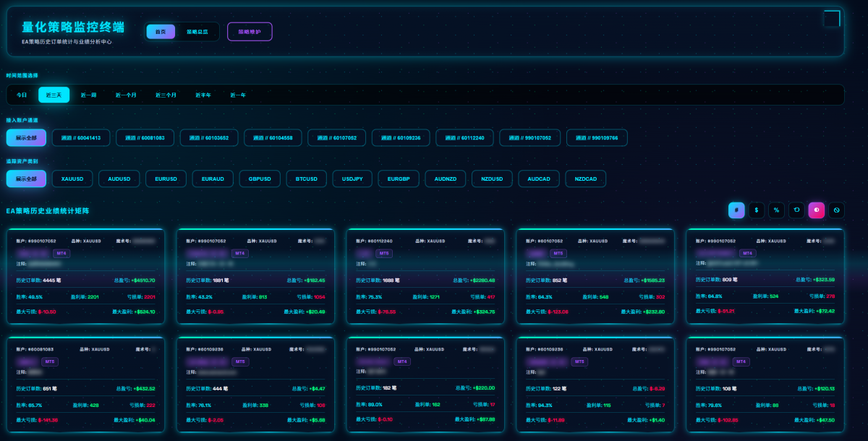The height and width of the screenshot is (441, 868).
Task: Select the 近一周 time range
Action: tap(88, 95)
